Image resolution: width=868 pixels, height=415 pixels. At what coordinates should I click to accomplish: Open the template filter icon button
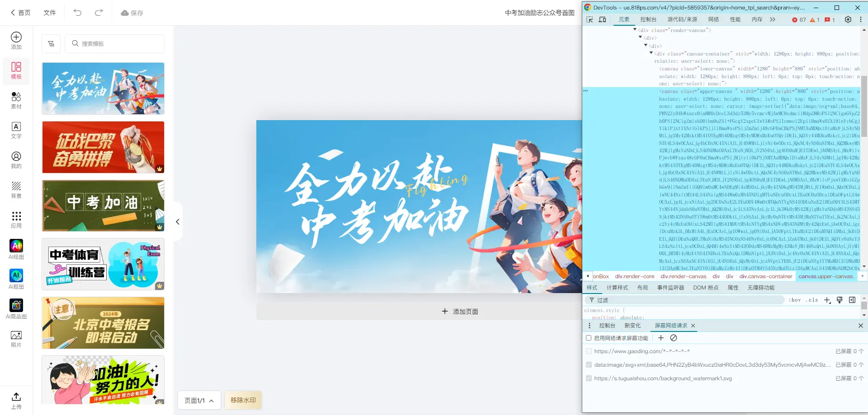pos(51,44)
